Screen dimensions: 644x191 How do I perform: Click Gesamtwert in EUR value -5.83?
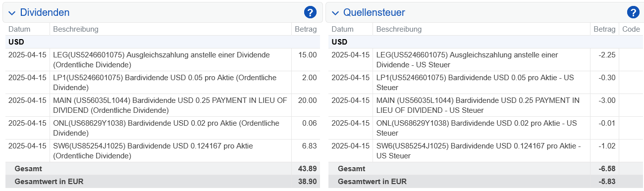(606, 182)
